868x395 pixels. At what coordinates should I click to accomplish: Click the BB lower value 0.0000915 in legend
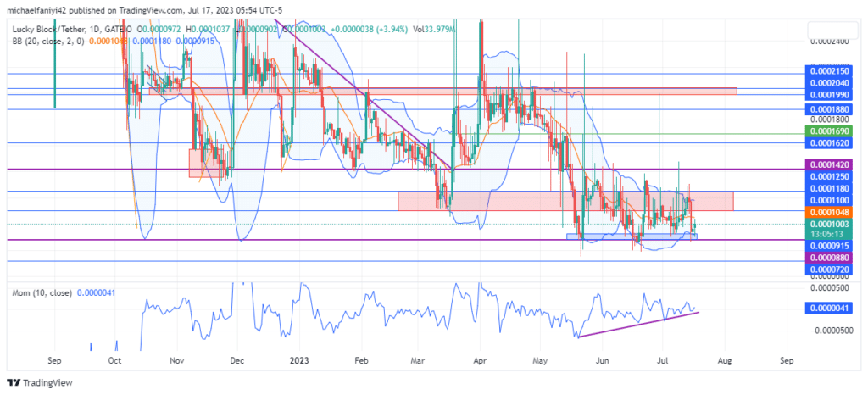[196, 41]
